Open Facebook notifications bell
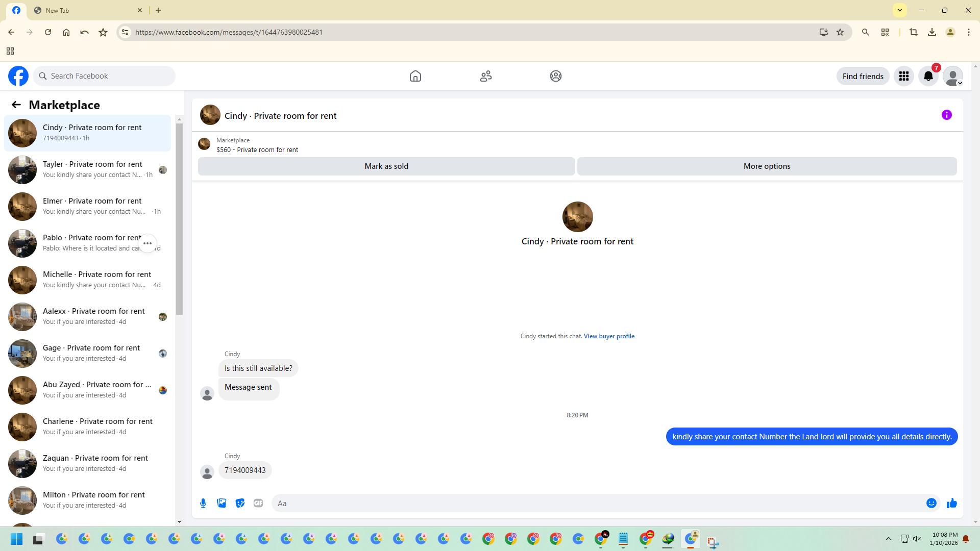 point(928,77)
